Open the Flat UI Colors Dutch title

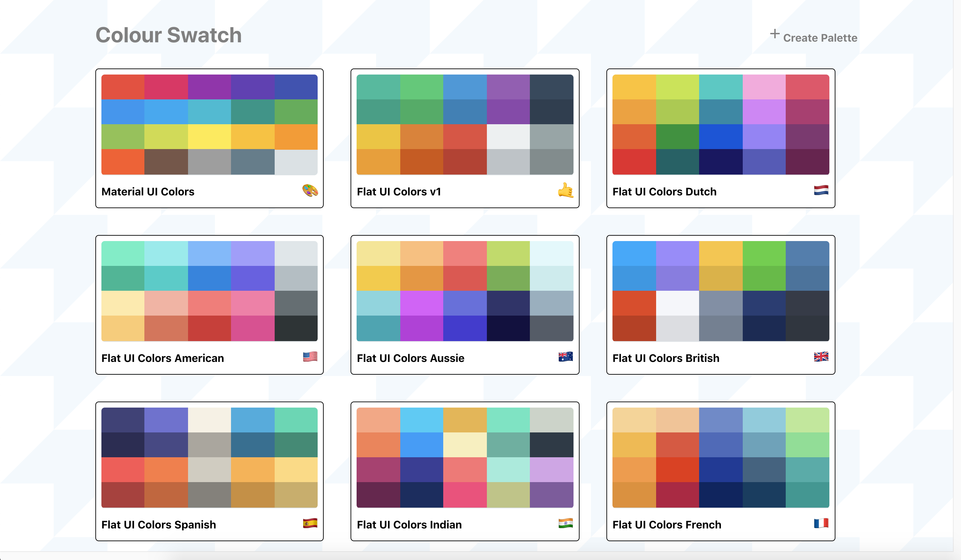(664, 191)
